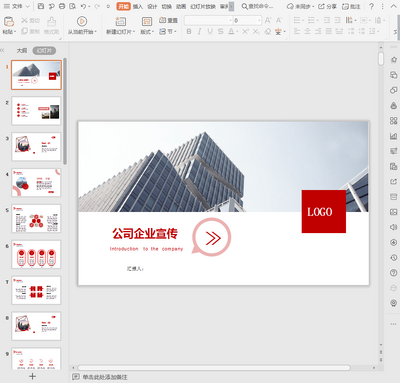The width and height of the screenshot is (400, 383).
Task: Click the 重置 Reset button
Action: click(168, 20)
